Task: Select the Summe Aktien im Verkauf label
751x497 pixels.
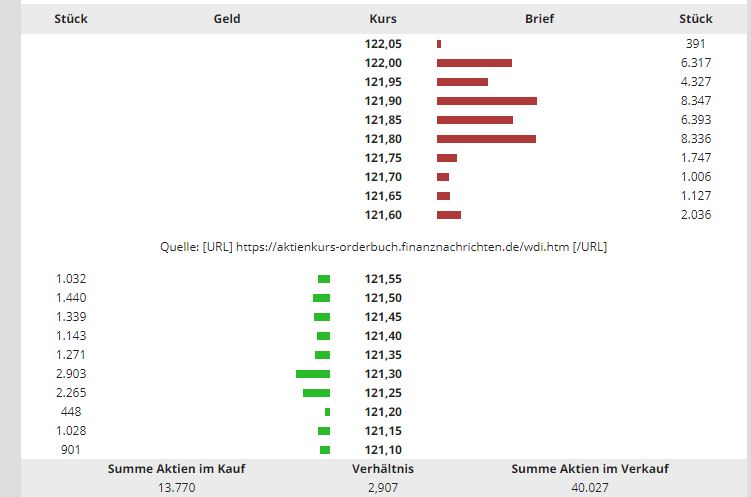Action: coord(590,469)
